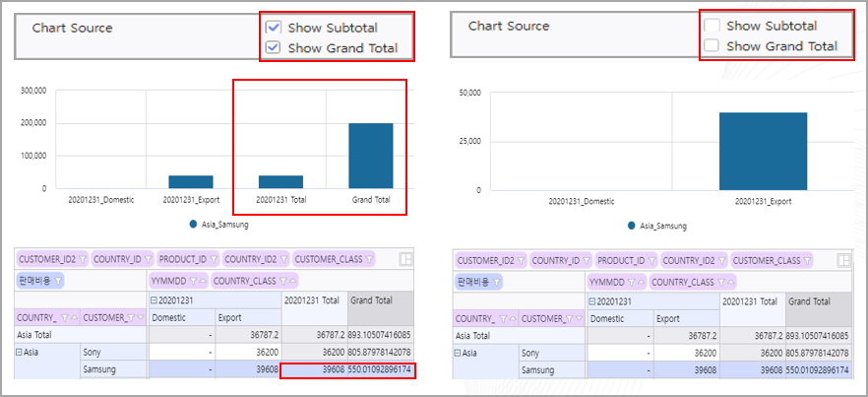This screenshot has width=868, height=397.
Task: Toggle COUNTRY_CLASS sort arrow in left pivot grid
Action: [x=292, y=281]
